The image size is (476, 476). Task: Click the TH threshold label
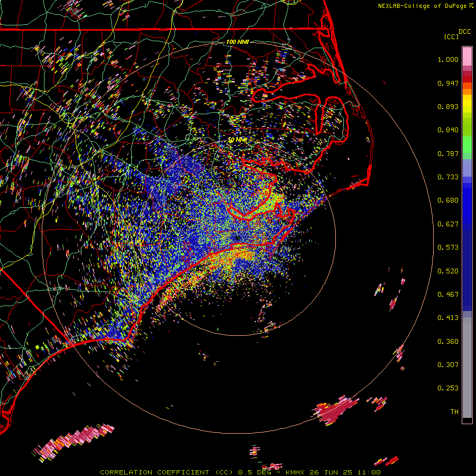coord(454,412)
